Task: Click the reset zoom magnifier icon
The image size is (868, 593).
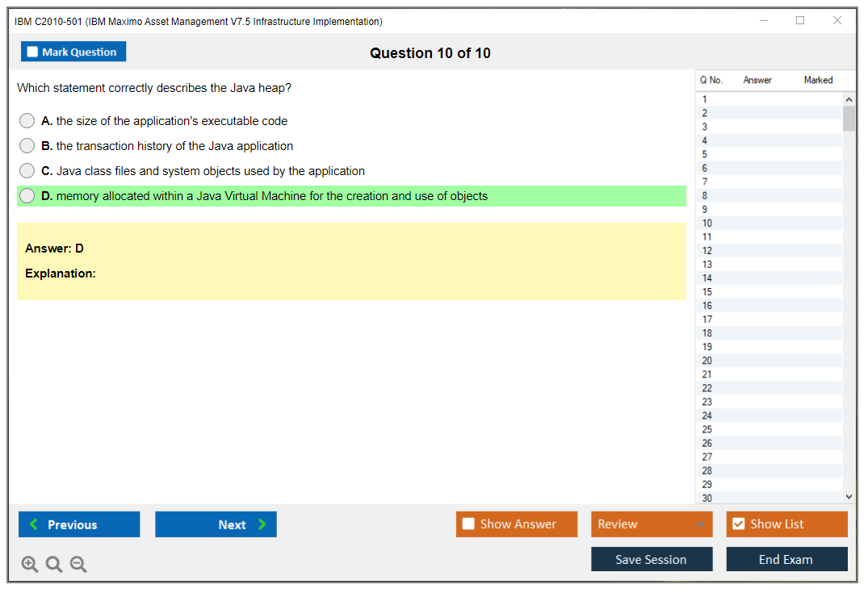Action: pos(54,565)
